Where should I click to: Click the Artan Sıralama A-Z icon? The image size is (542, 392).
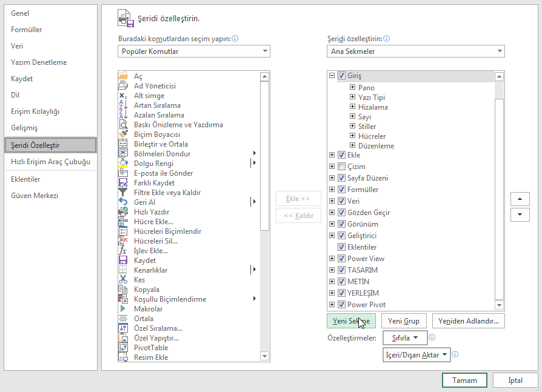[x=123, y=105]
